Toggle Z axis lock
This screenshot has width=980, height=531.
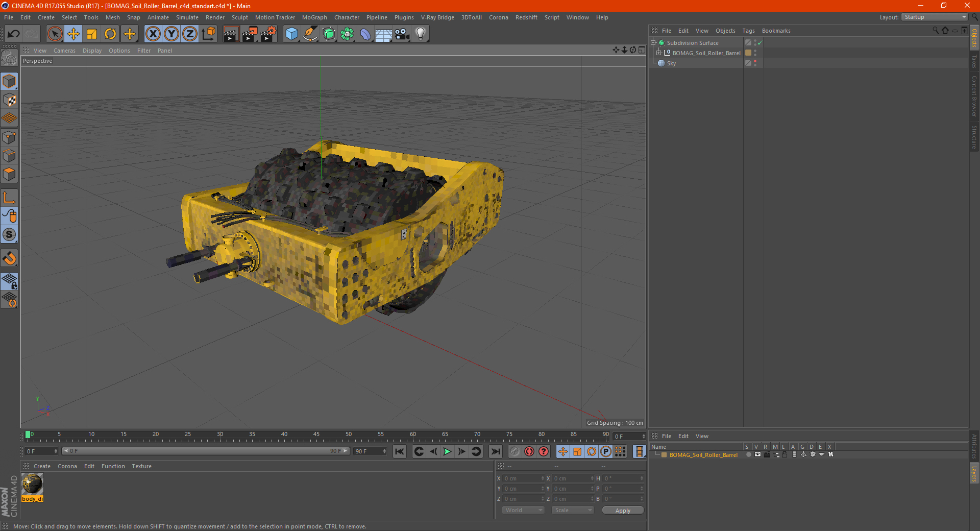tap(190, 34)
